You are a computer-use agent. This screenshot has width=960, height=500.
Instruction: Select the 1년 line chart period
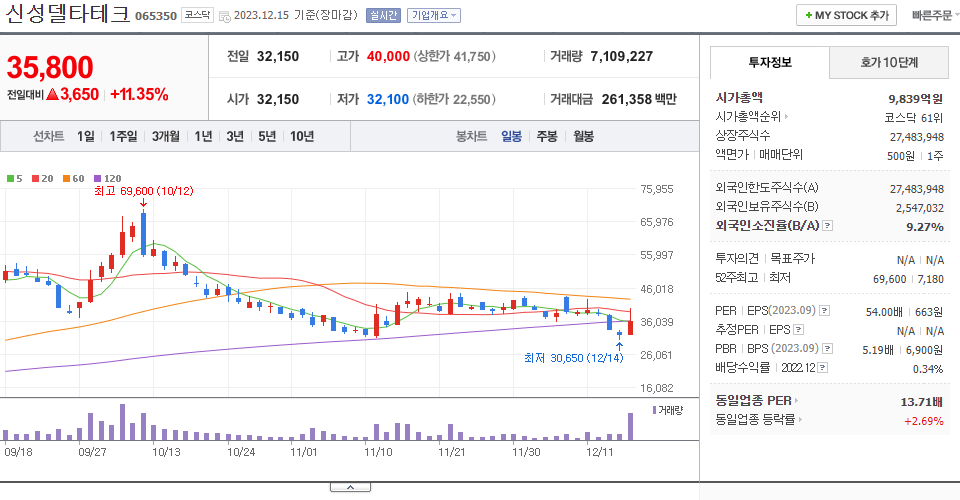(x=203, y=136)
